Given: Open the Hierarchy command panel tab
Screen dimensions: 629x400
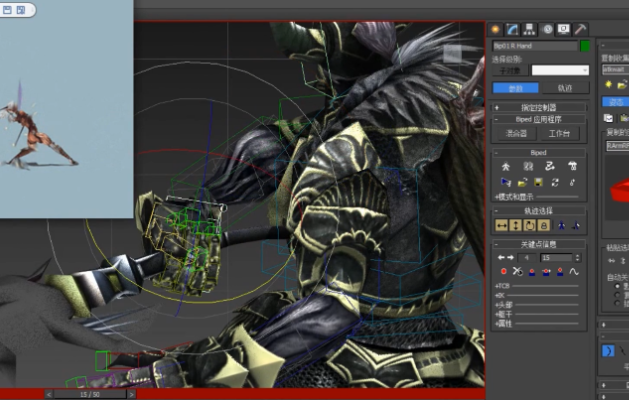Looking at the screenshot, I should pos(530,29).
